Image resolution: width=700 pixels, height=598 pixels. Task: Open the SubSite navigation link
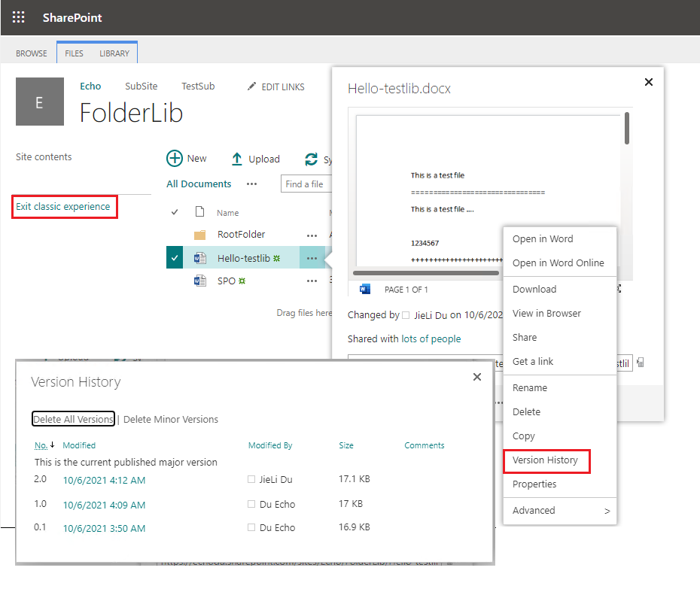click(x=141, y=87)
